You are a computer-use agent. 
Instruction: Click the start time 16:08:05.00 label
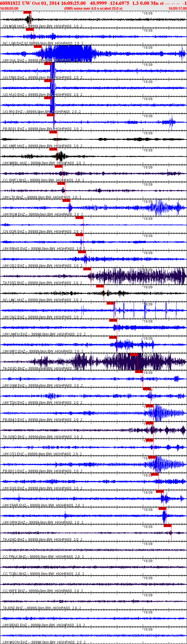9,9
